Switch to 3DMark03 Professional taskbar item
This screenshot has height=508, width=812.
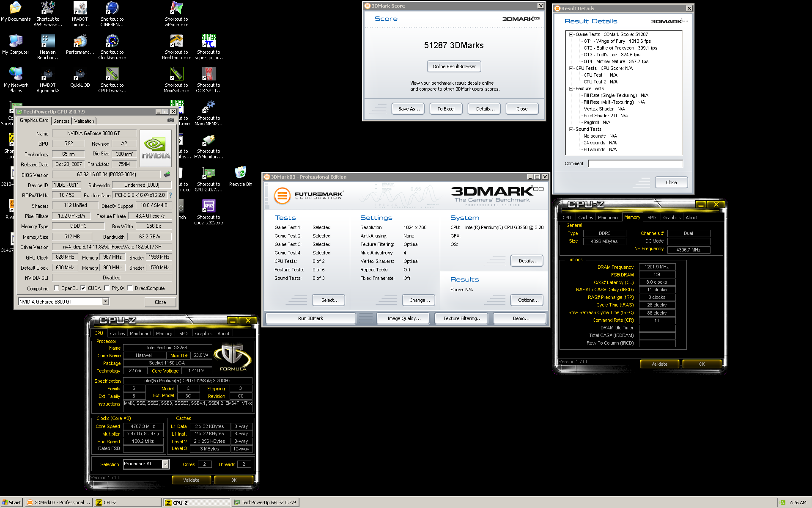pyautogui.click(x=58, y=502)
